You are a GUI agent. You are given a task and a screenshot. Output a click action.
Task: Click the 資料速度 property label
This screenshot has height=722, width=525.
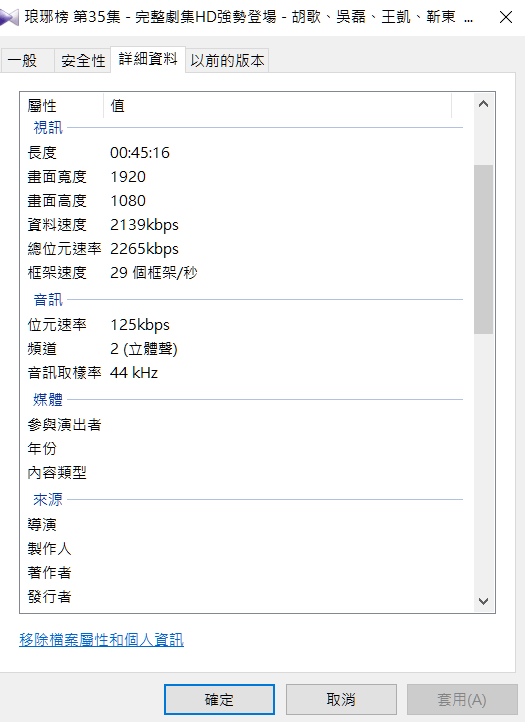click(57, 225)
